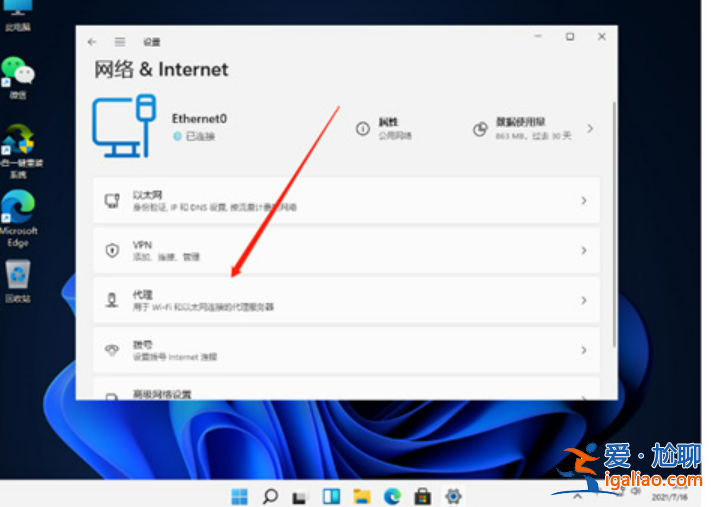Expand the dial-up row chevron
The height and width of the screenshot is (507, 715).
coord(584,350)
